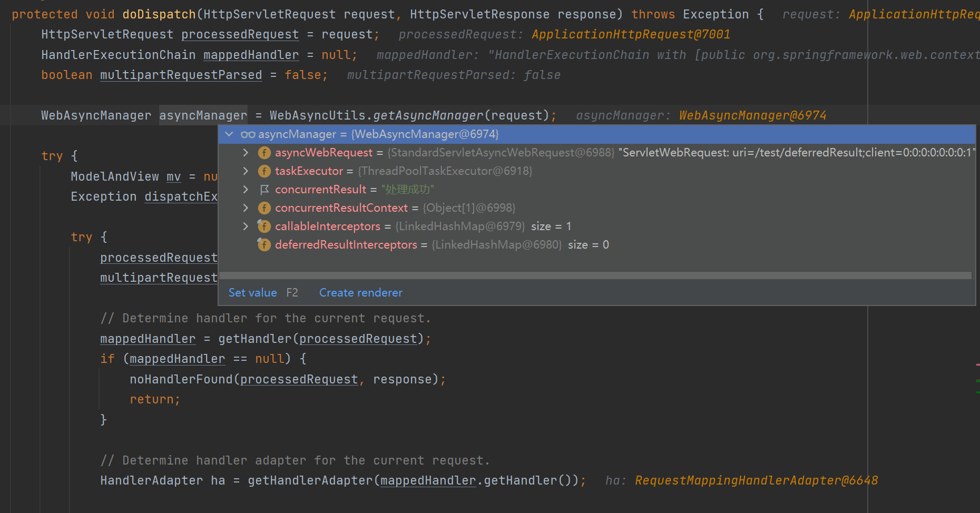Viewport: 980px width, 513px height.
Task: Click the "Determine handler for the current" comment
Action: [x=266, y=318]
